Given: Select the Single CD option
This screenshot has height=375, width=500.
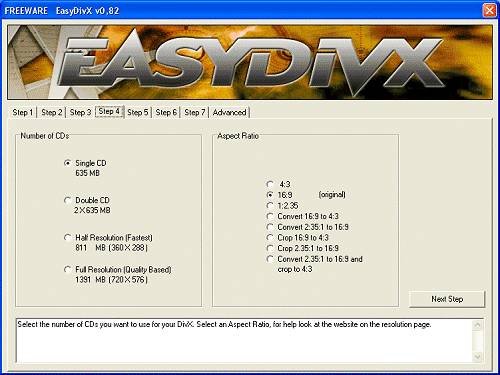Looking at the screenshot, I should tap(67, 163).
